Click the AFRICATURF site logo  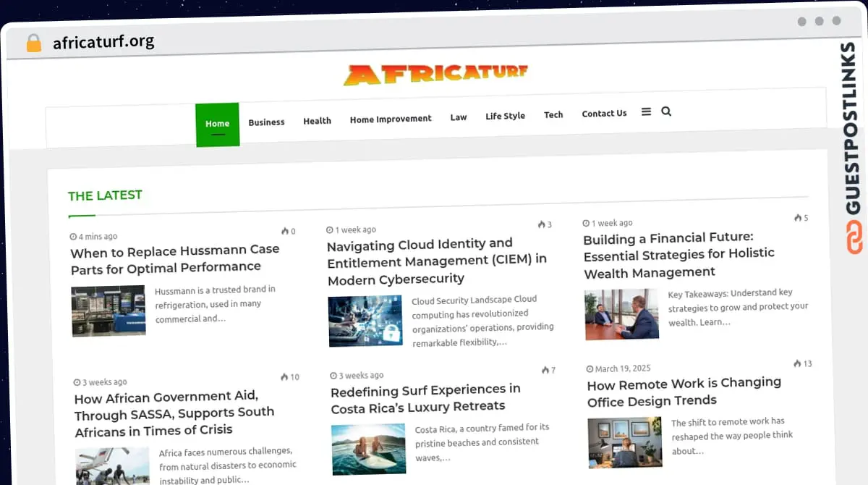[435, 72]
